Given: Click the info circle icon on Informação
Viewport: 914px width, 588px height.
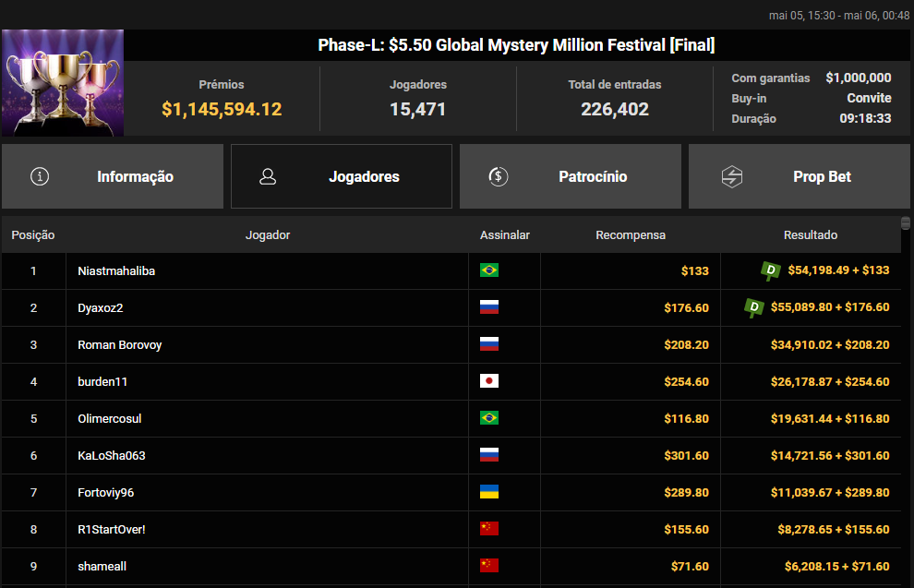Looking at the screenshot, I should pyautogui.click(x=40, y=176).
